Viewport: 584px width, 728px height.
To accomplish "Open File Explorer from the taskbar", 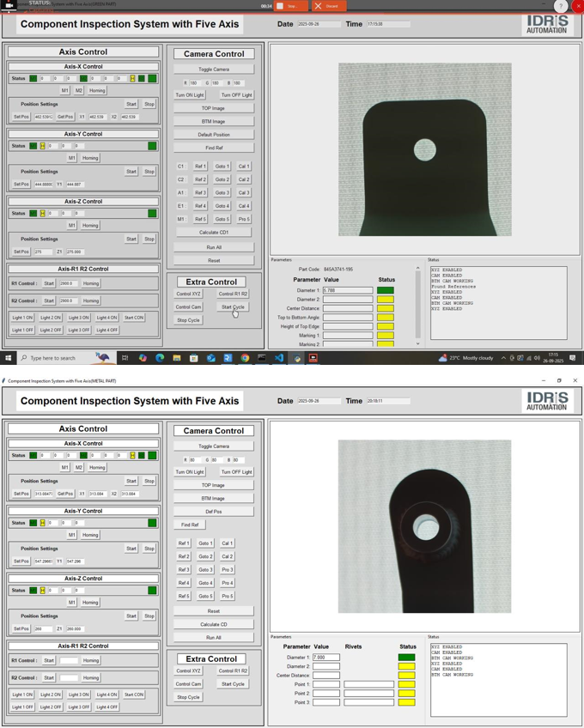I will [x=177, y=358].
